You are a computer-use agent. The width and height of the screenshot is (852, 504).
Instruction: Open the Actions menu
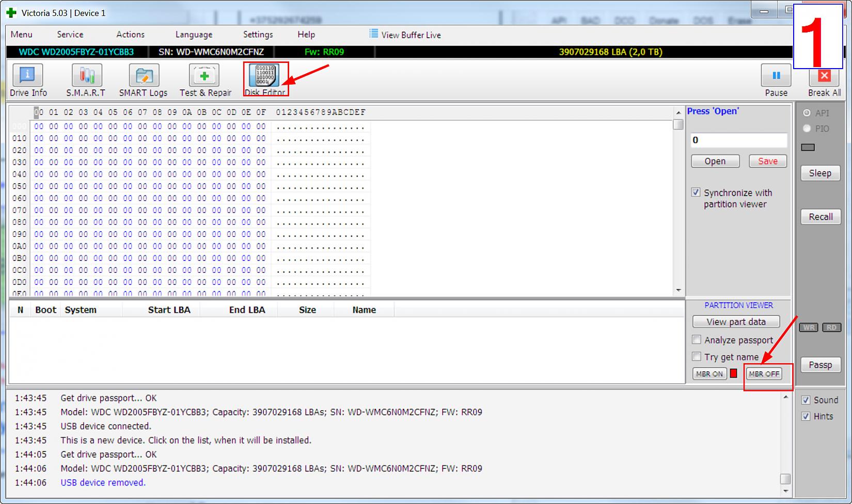(130, 35)
